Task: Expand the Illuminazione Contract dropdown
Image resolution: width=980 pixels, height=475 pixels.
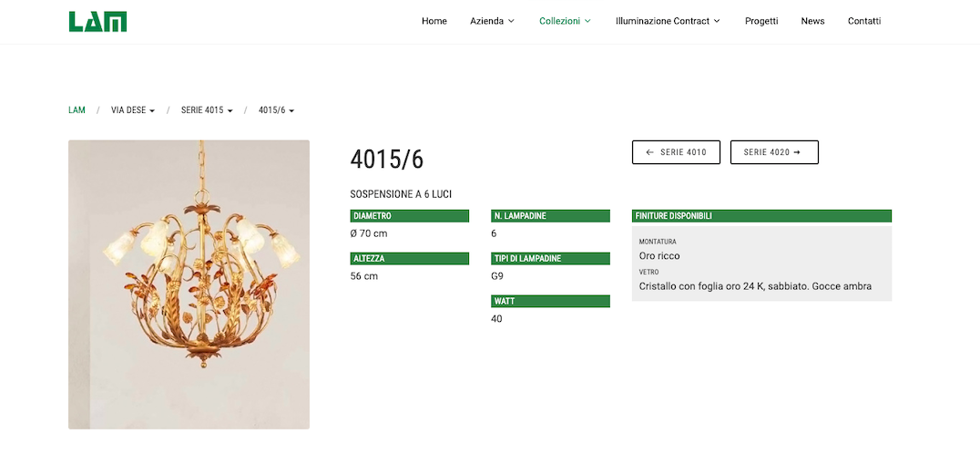Action: 668,21
